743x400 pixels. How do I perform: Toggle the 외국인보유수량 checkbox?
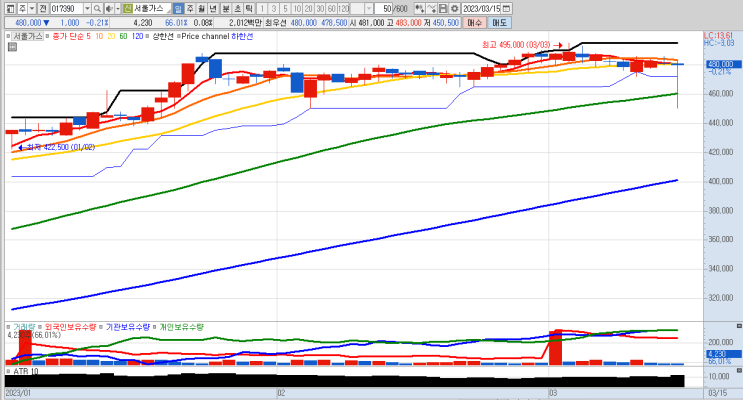pos(40,327)
